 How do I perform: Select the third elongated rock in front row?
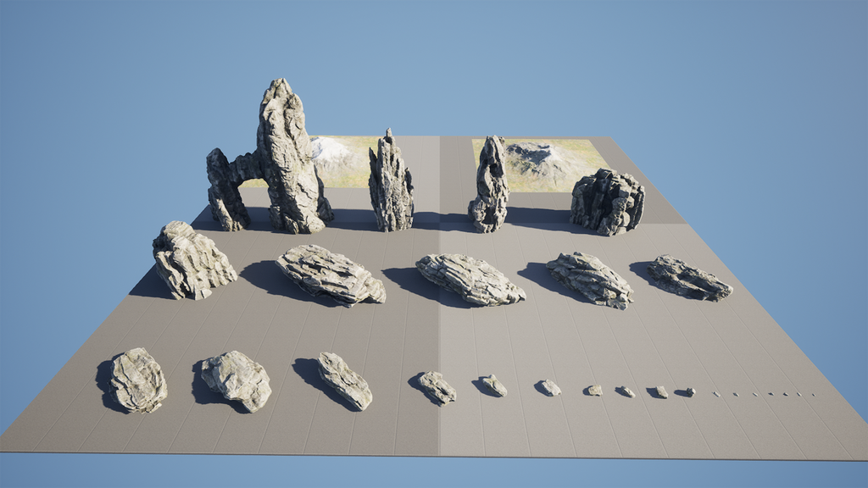click(x=344, y=380)
